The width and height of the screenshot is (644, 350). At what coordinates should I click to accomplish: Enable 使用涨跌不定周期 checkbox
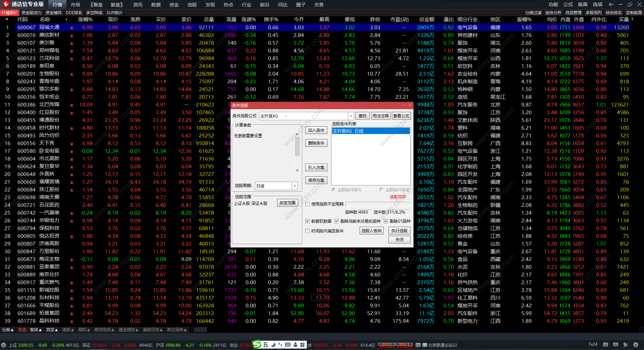307,204
